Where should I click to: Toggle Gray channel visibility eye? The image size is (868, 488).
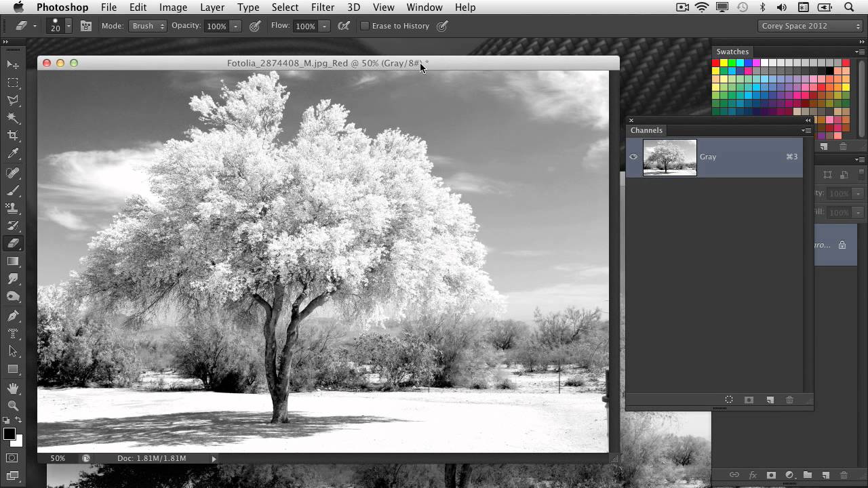click(633, 157)
